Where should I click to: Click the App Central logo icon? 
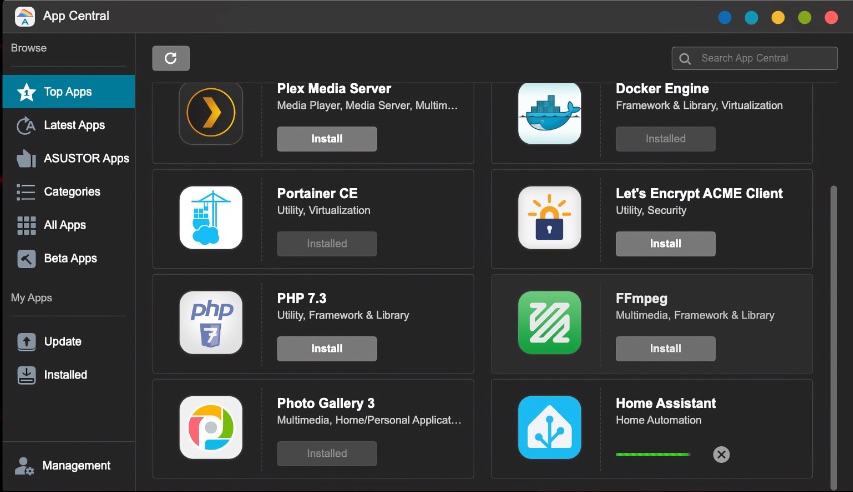click(x=25, y=16)
